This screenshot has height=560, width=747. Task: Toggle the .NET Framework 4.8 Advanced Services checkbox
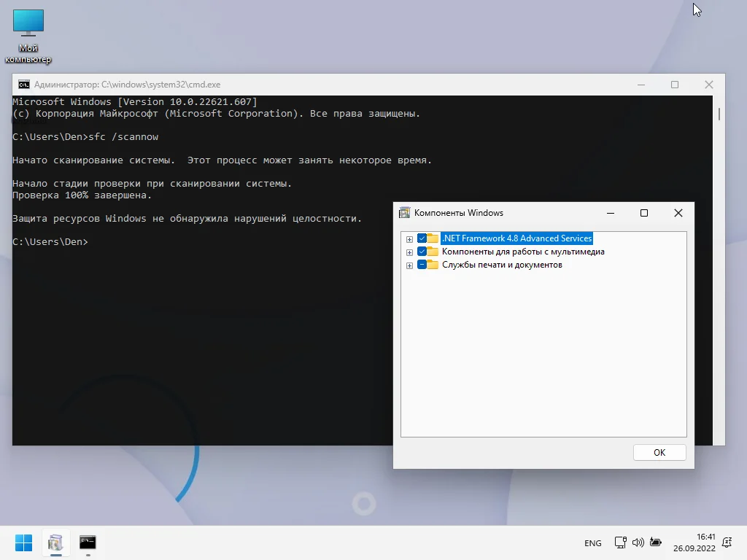pos(422,238)
